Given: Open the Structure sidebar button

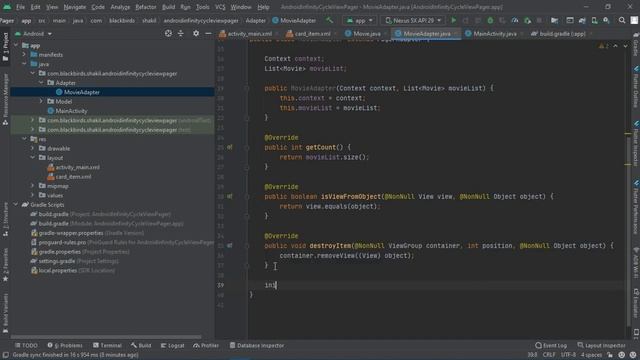Looking at the screenshot, I should pos(5,220).
